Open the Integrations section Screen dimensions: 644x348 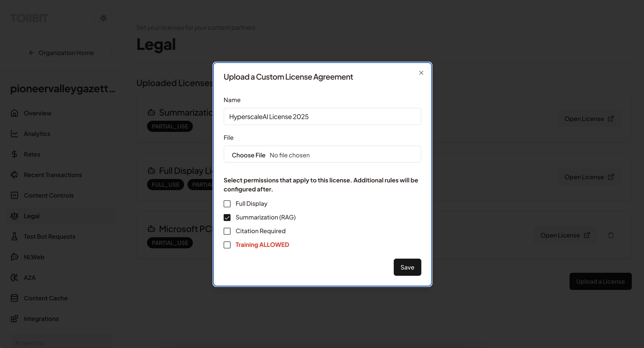click(x=41, y=319)
